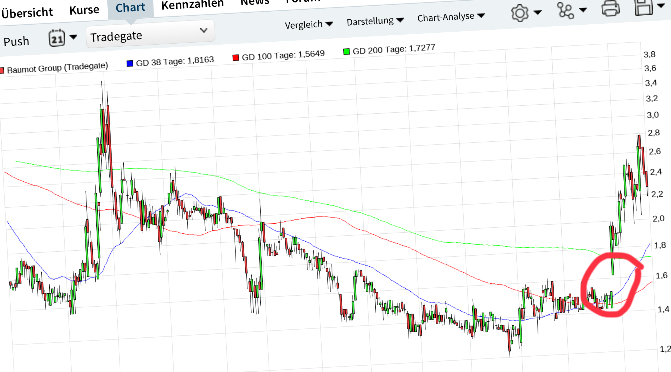671x372 pixels.
Task: Expand the Darstellung menu
Action: point(375,21)
